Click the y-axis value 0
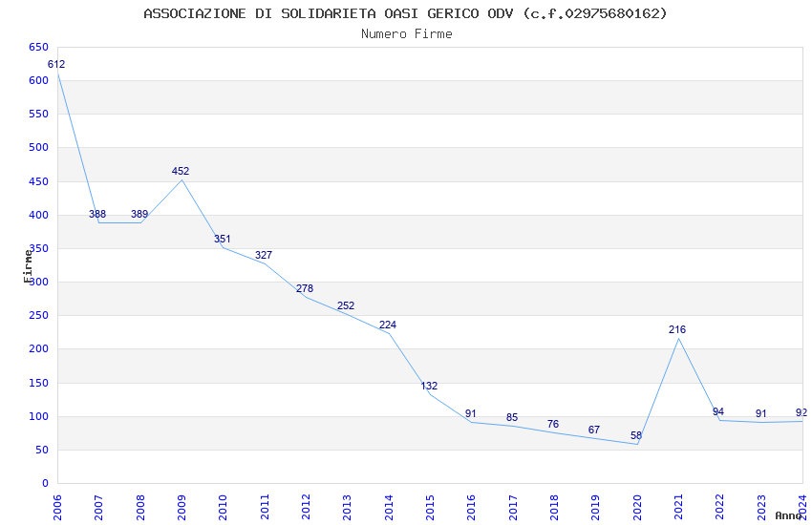 tap(46, 484)
